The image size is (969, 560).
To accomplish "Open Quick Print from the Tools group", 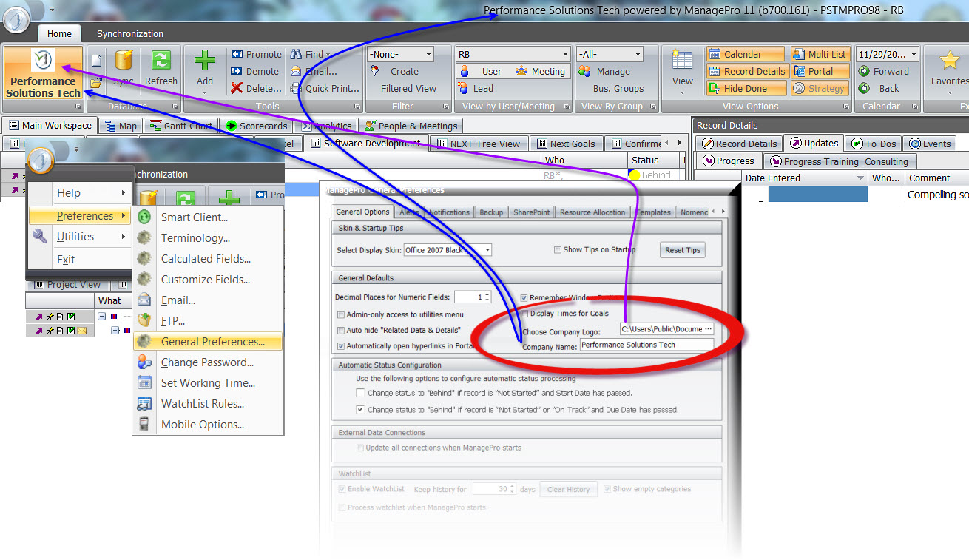I will click(325, 88).
